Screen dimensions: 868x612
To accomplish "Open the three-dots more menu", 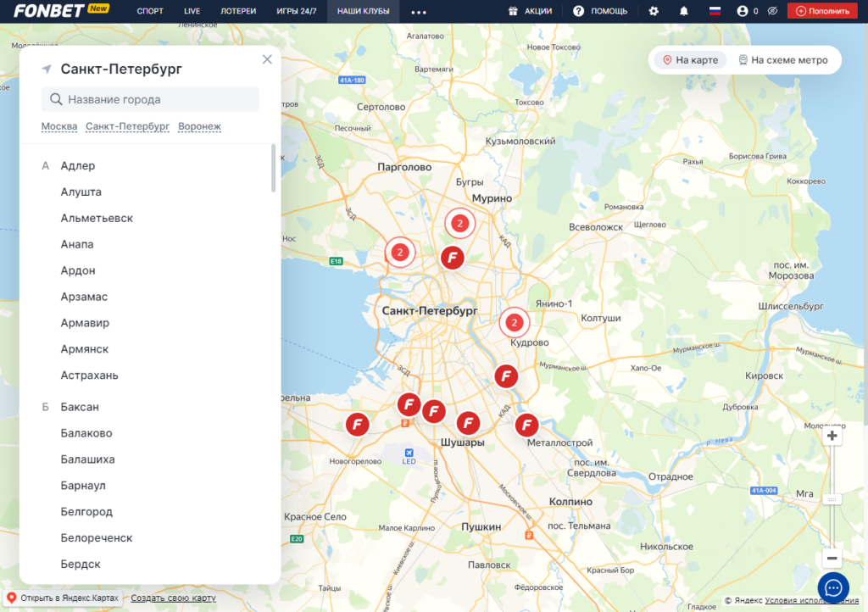I will [419, 12].
